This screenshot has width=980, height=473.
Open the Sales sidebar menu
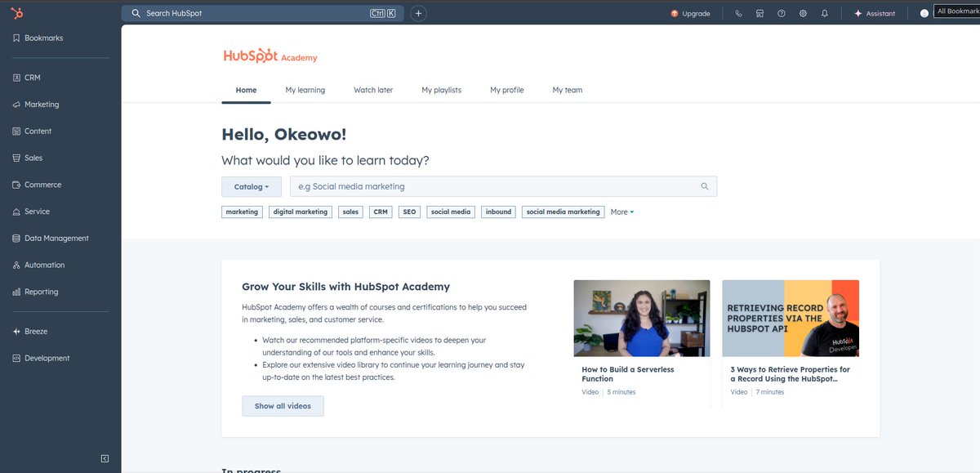28,158
